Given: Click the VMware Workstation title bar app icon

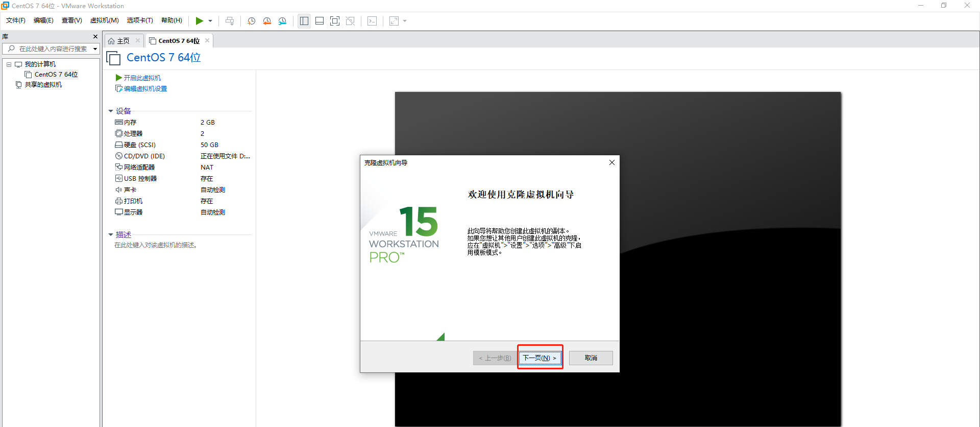Looking at the screenshot, I should click(5, 6).
